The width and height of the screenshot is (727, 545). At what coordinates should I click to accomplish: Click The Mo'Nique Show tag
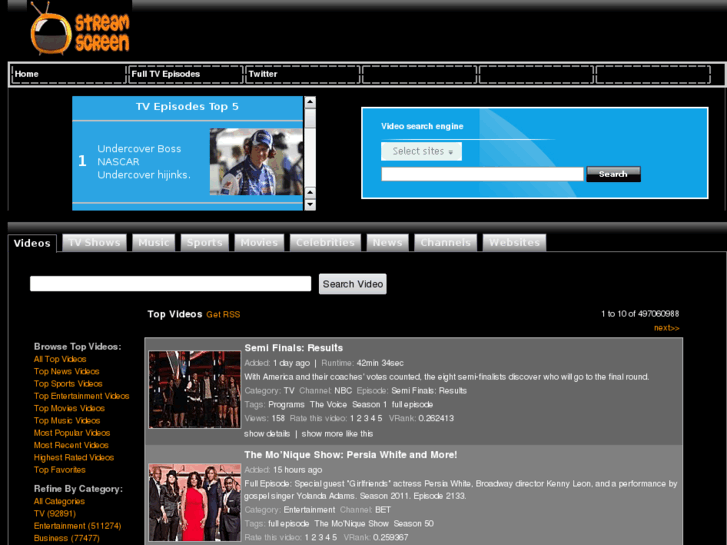click(x=351, y=524)
